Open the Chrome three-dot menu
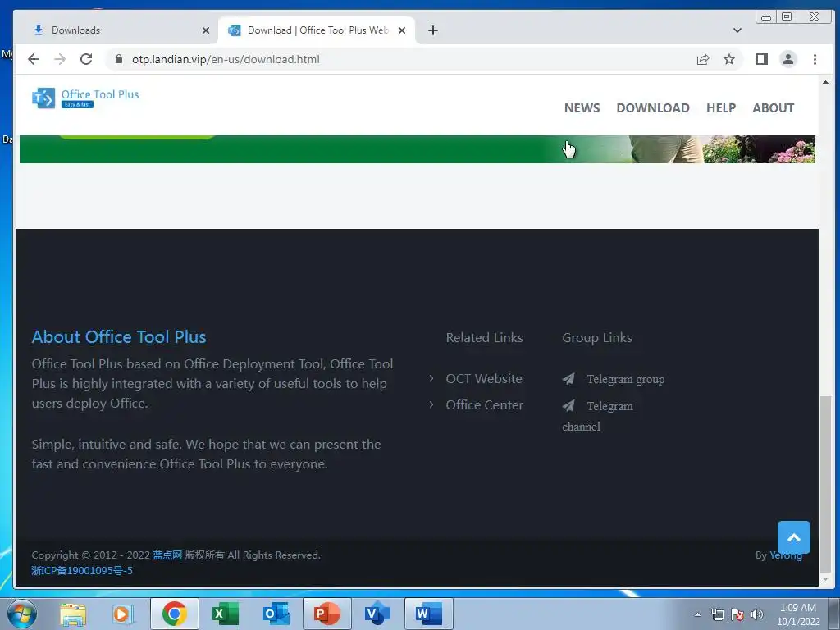Screen dimensions: 840x630 [815, 59]
